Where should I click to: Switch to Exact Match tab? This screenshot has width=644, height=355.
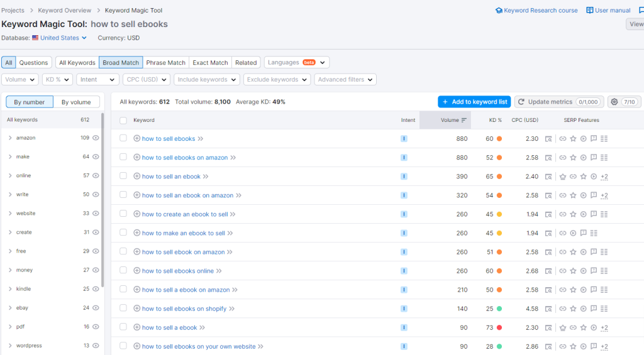tap(210, 62)
